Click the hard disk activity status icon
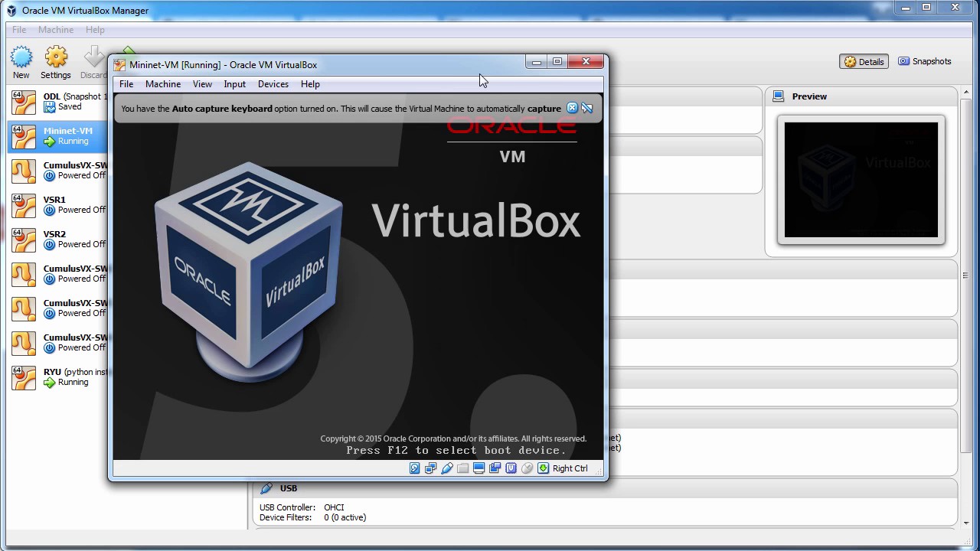 click(x=414, y=468)
